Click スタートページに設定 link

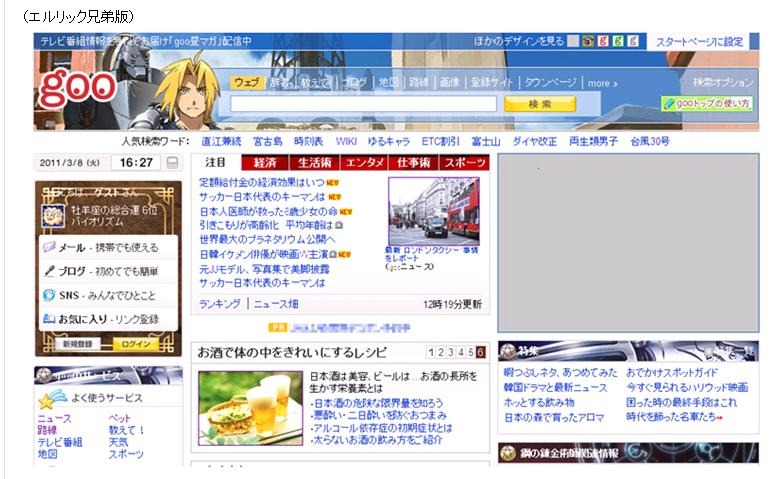pos(699,42)
